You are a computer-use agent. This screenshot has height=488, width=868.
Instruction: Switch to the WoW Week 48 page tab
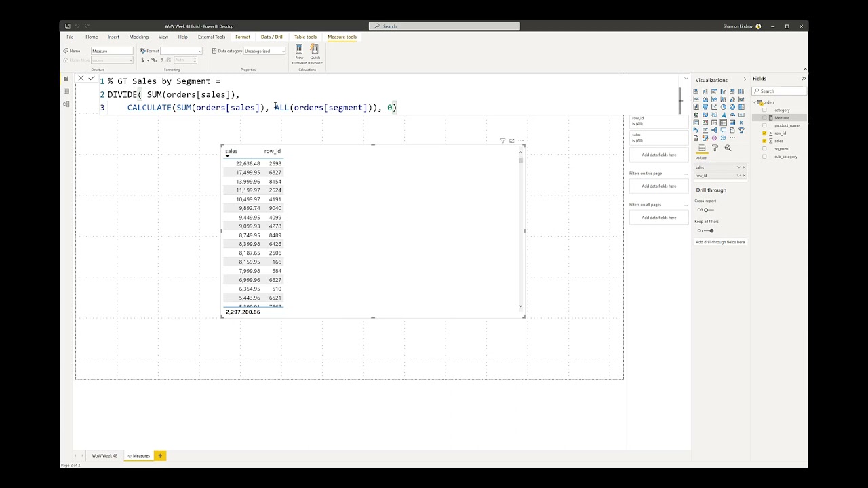pos(104,455)
